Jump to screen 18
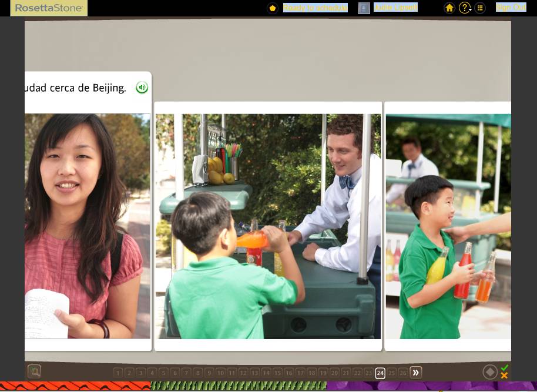The height and width of the screenshot is (392, 537). (311, 373)
